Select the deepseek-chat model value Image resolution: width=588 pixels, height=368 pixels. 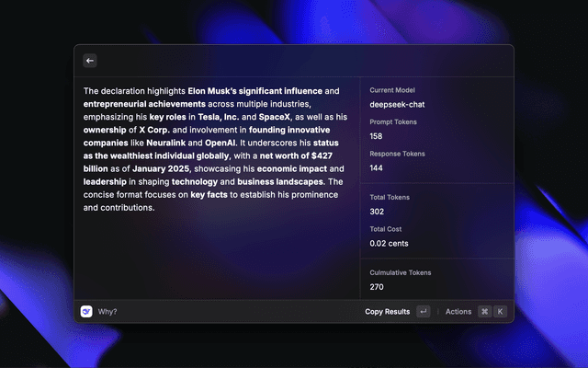pos(397,105)
